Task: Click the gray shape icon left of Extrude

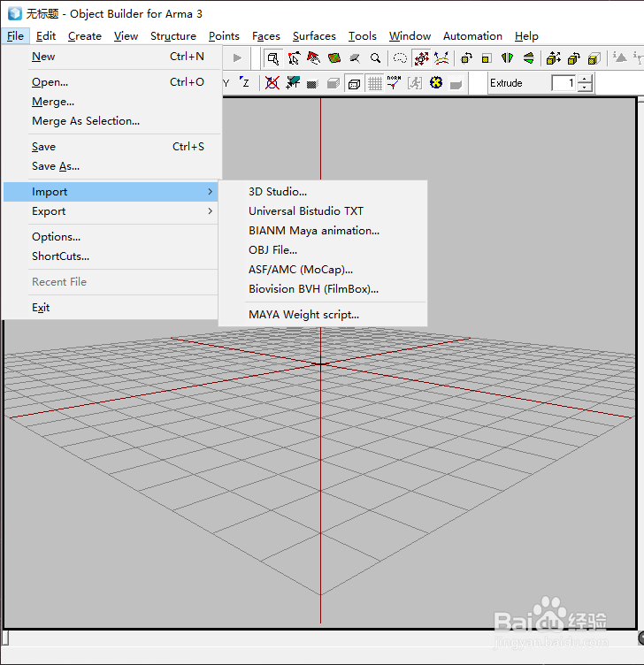Action: (456, 84)
